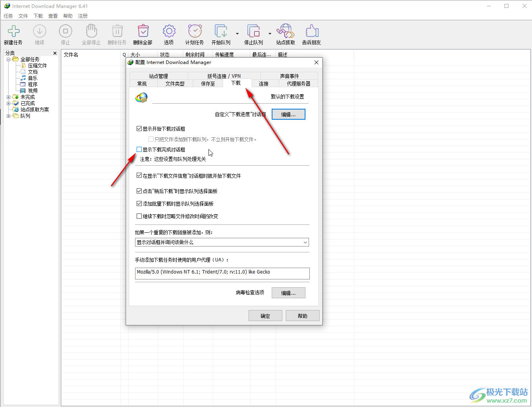Open the 注册 menu

pos(83,16)
